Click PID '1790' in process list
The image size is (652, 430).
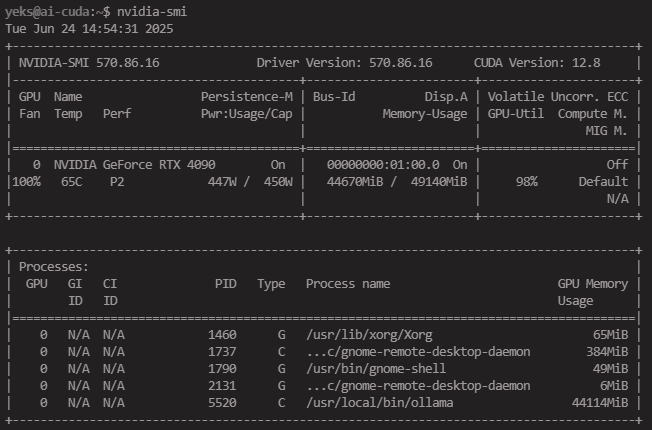tap(222, 369)
